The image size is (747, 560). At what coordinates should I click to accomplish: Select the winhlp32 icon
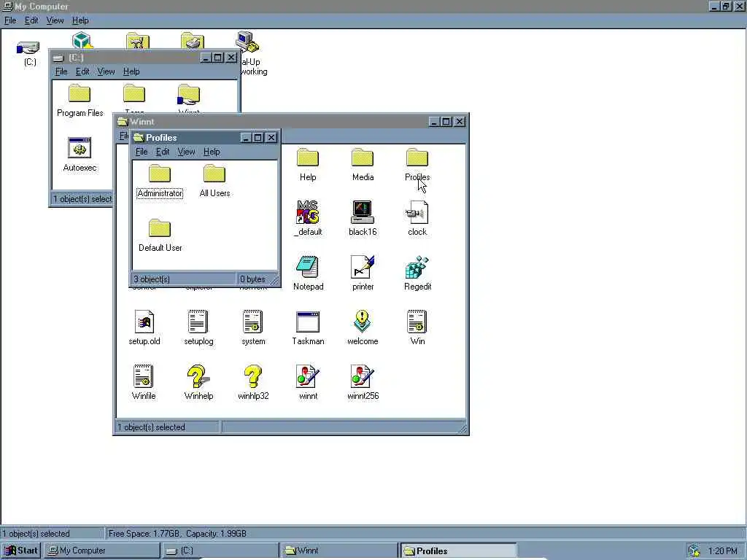click(x=253, y=384)
